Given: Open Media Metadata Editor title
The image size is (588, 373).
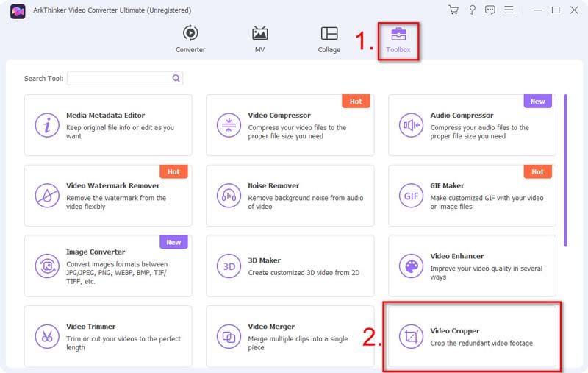Looking at the screenshot, I should [x=105, y=116].
